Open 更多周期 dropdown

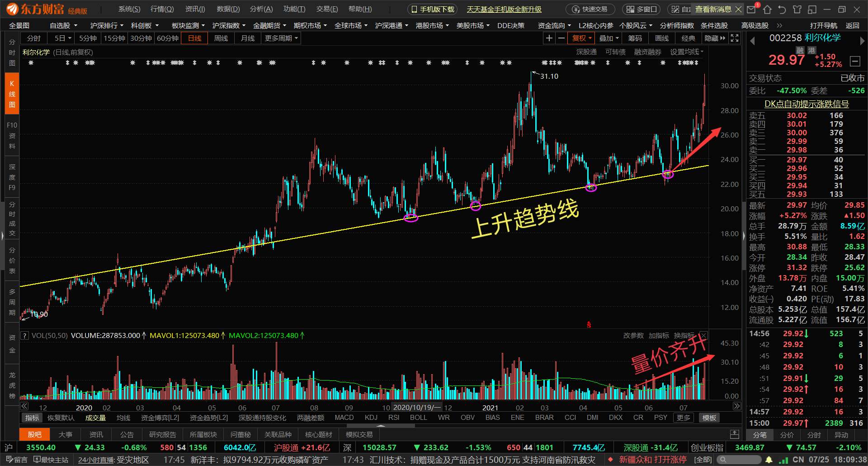pos(281,38)
